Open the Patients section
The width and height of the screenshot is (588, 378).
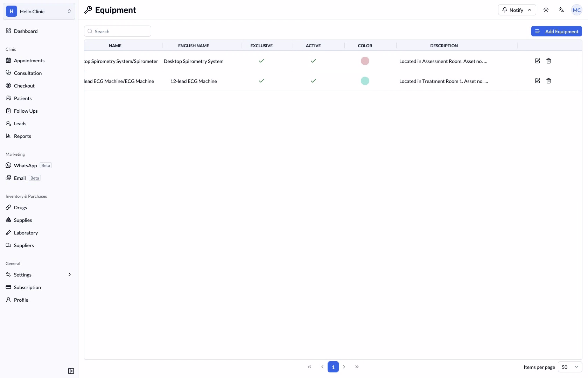tap(39, 98)
